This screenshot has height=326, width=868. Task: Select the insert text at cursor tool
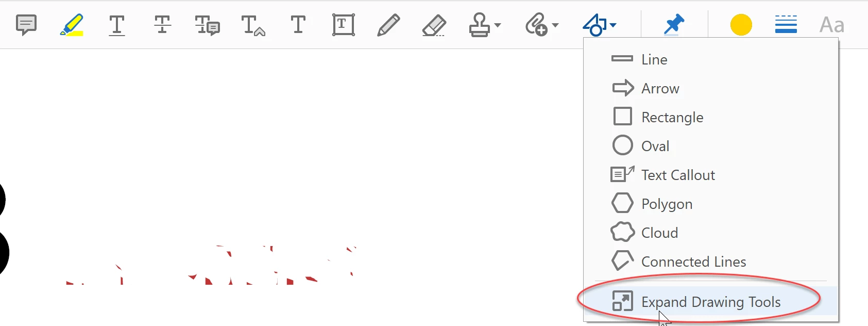(253, 25)
